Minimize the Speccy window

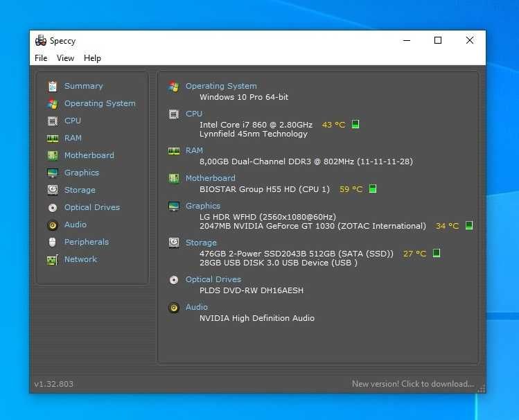click(x=407, y=40)
